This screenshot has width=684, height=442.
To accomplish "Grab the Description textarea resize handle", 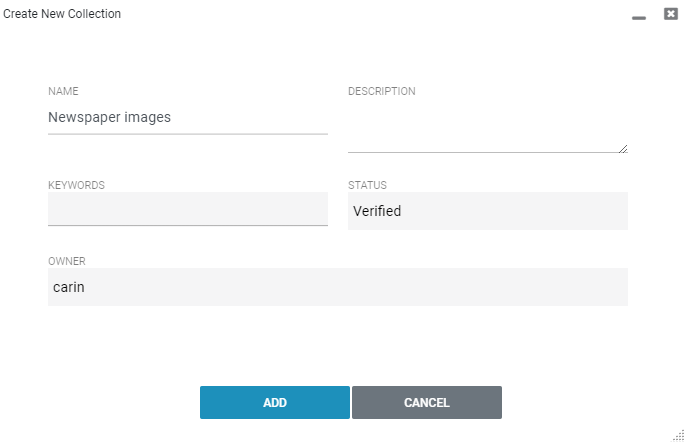I will (x=623, y=149).
